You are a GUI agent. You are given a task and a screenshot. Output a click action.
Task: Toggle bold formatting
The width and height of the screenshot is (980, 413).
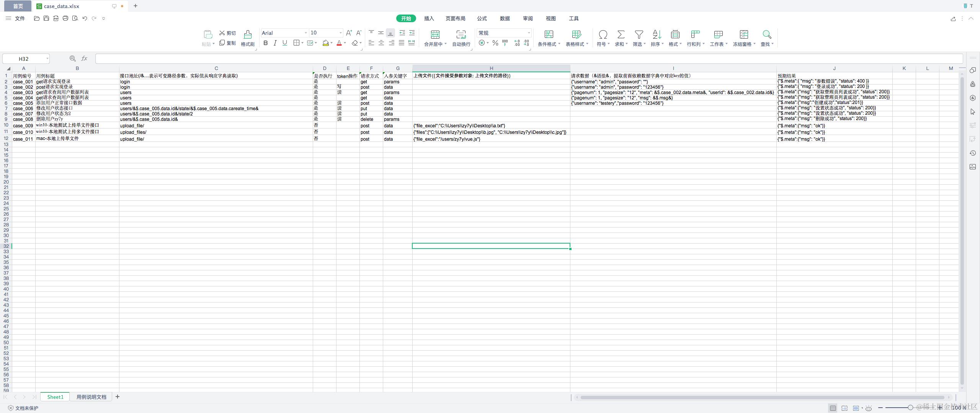pyautogui.click(x=265, y=43)
